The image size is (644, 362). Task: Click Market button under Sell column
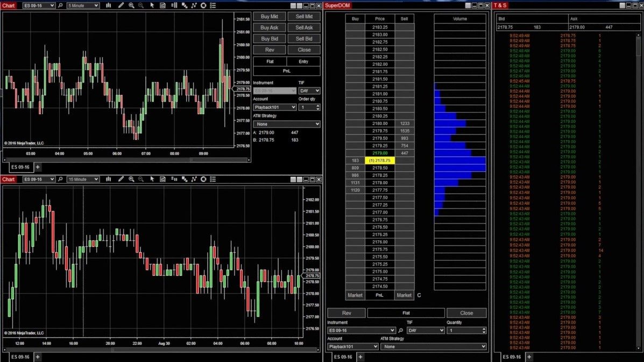404,295
